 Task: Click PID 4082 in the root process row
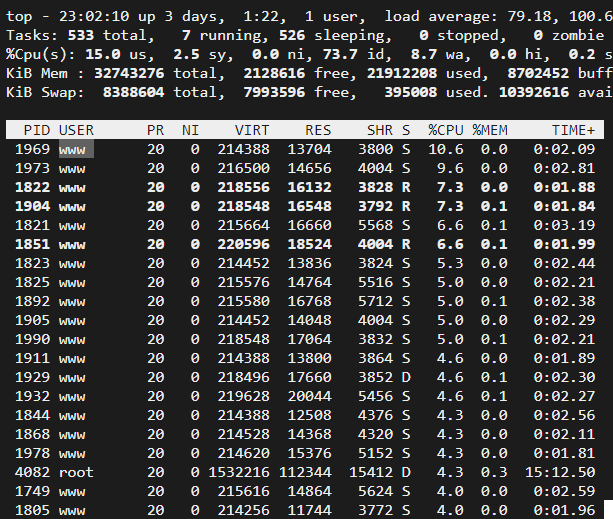pos(32,472)
